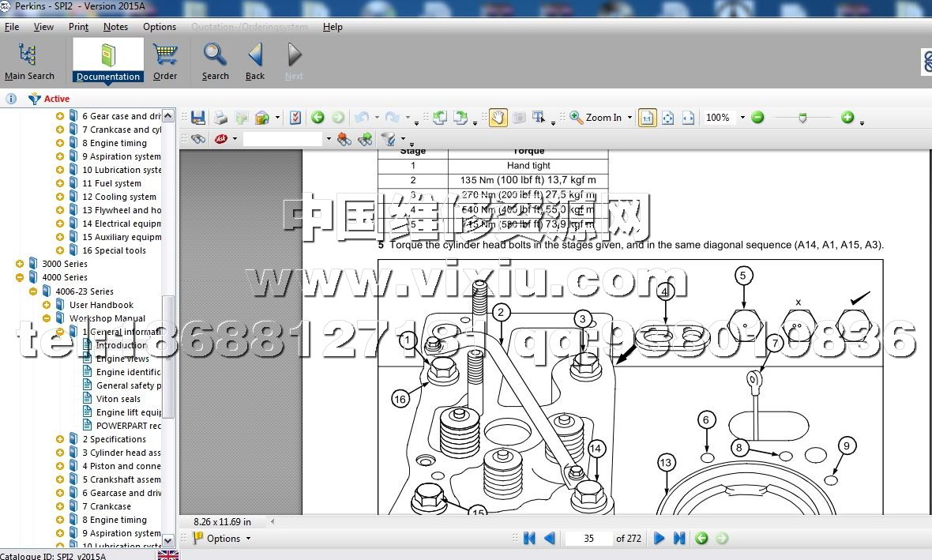The image size is (932, 560).
Task: Open the Viton seals document
Action: tap(118, 399)
